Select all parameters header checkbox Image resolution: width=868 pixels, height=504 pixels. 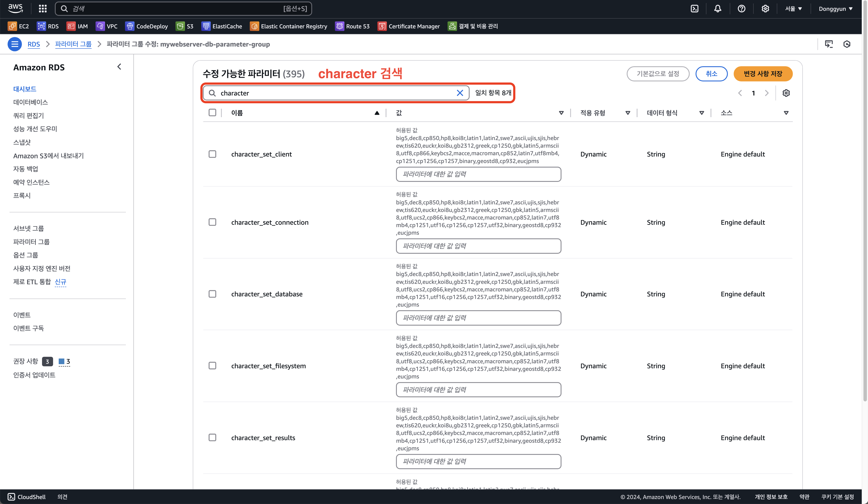pos(213,113)
